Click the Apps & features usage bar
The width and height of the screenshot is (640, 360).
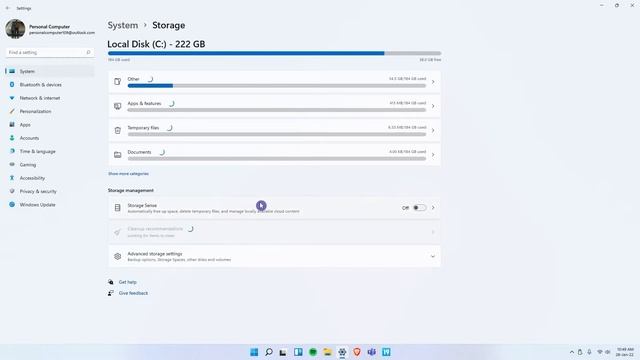click(x=277, y=110)
